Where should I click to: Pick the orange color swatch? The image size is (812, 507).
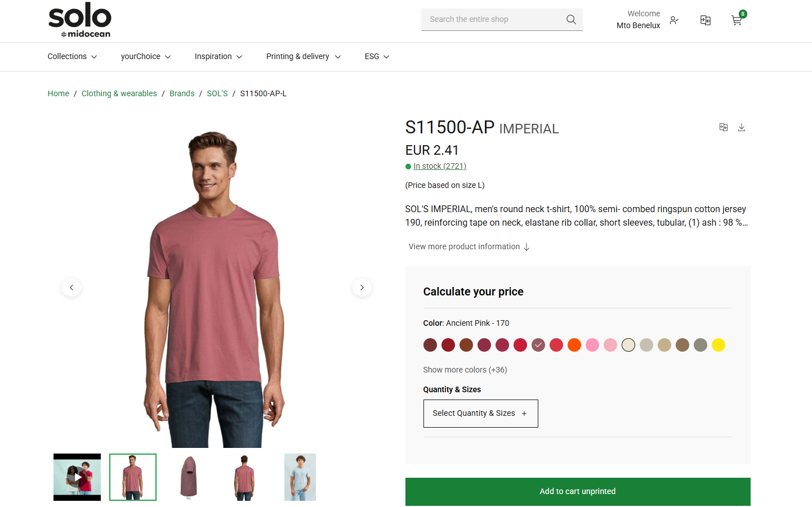pos(574,345)
